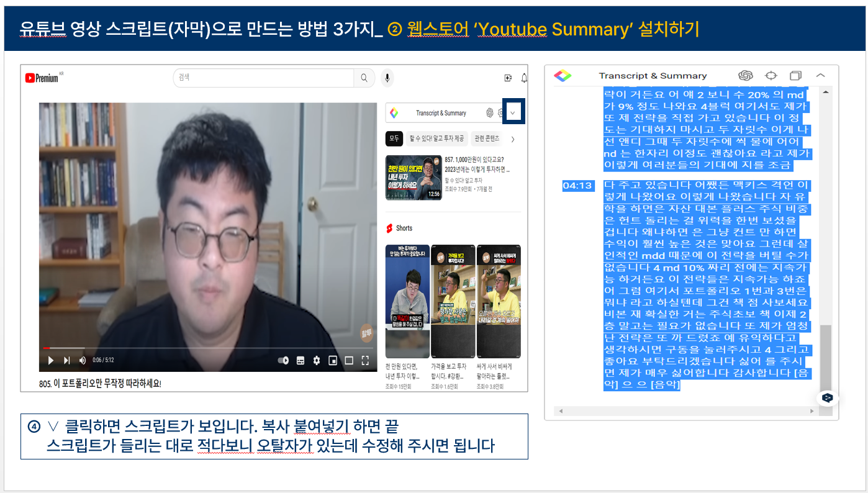868x493 pixels.
Task: Click the horizontal scrollbar right arrow
Action: coord(811,411)
